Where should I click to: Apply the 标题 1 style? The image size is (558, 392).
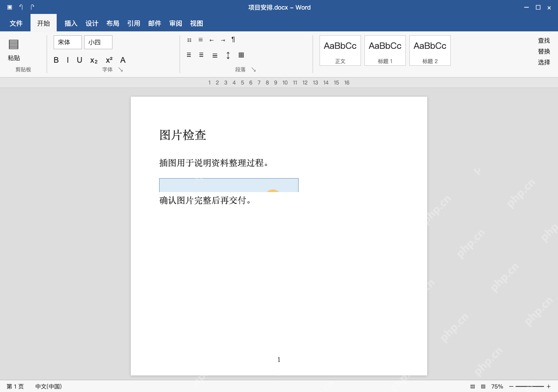click(385, 51)
